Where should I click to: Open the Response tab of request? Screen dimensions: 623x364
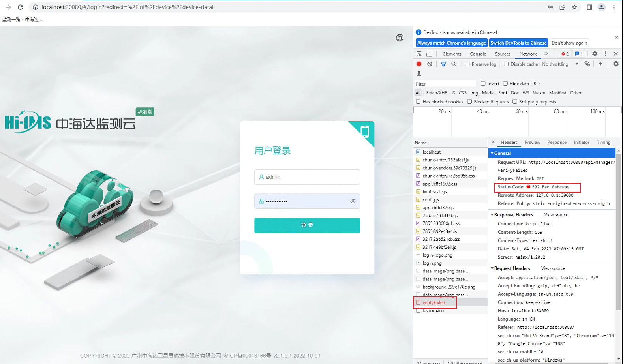(557, 142)
